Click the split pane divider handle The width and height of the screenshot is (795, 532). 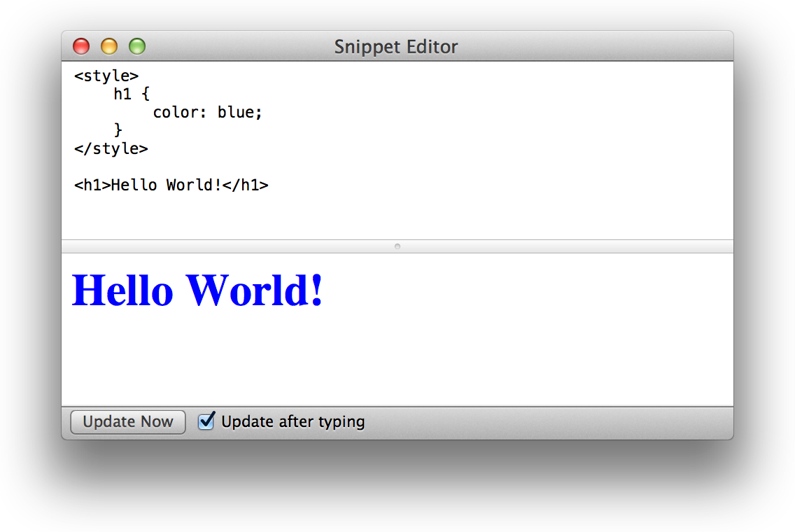point(397,246)
